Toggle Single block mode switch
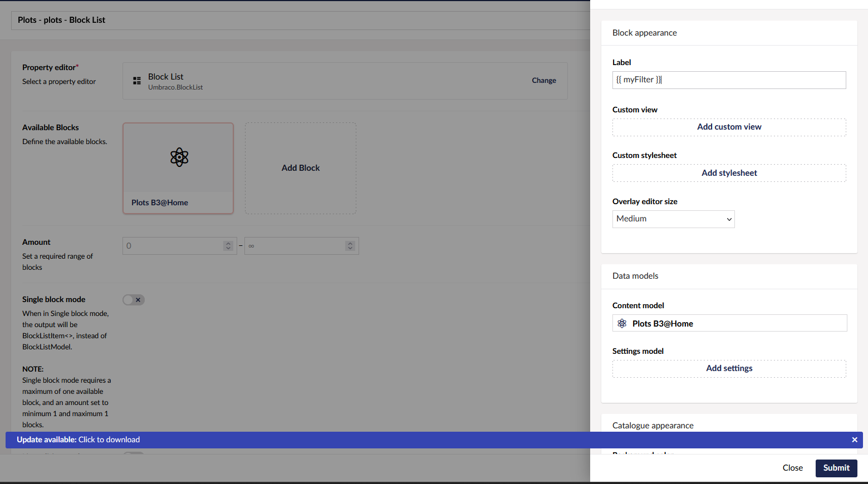The height and width of the screenshot is (484, 868). 134,300
